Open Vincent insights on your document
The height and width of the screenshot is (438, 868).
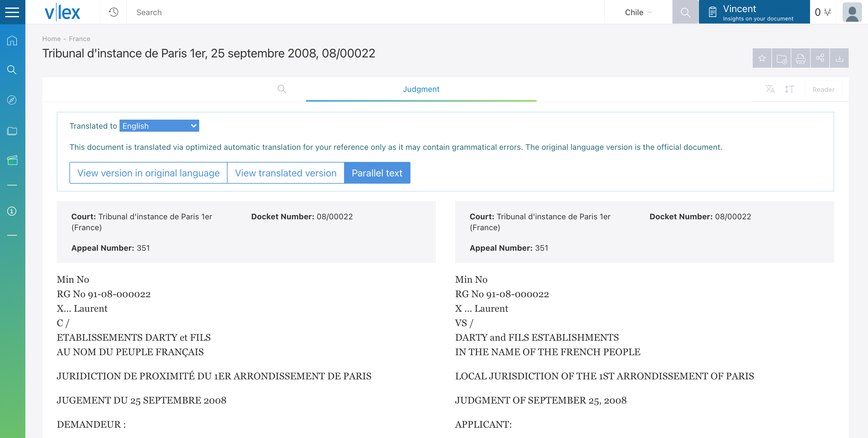coord(755,12)
